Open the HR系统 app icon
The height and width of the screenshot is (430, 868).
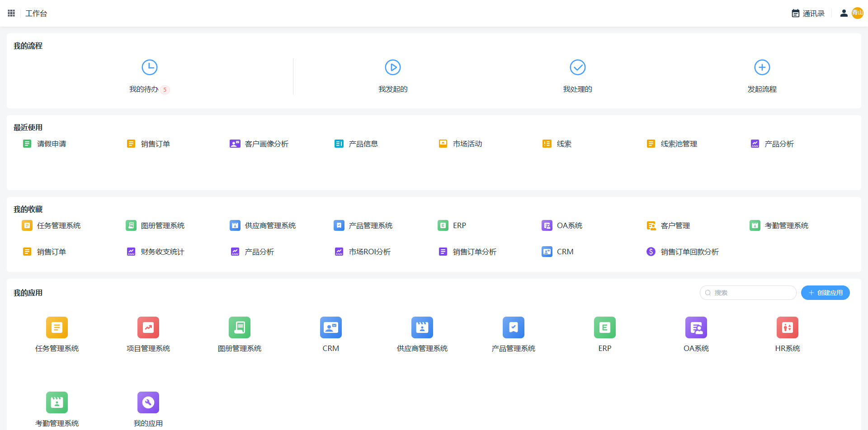(x=787, y=327)
